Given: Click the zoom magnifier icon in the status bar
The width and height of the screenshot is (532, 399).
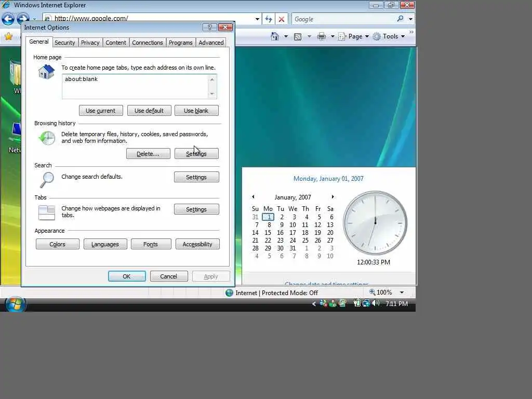Looking at the screenshot, I should point(372,292).
